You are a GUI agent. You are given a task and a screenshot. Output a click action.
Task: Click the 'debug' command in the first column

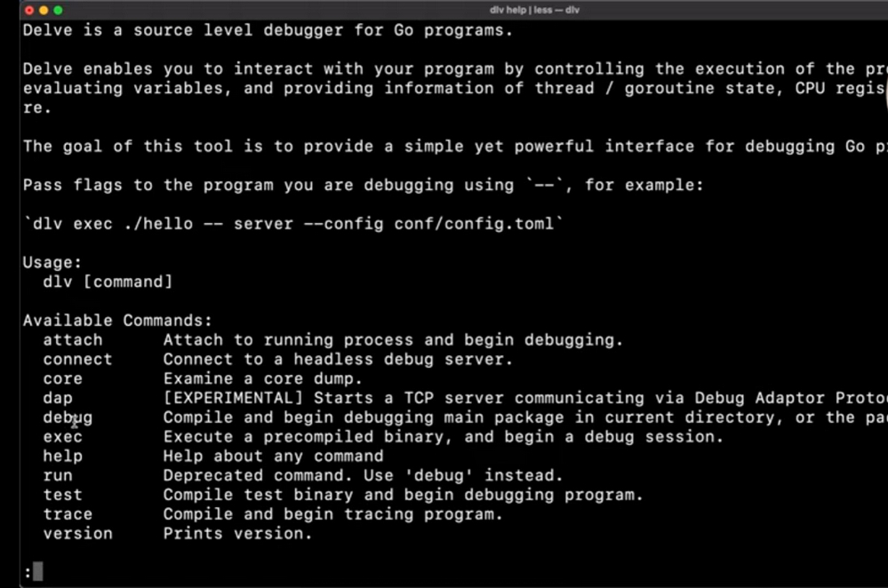coord(68,417)
